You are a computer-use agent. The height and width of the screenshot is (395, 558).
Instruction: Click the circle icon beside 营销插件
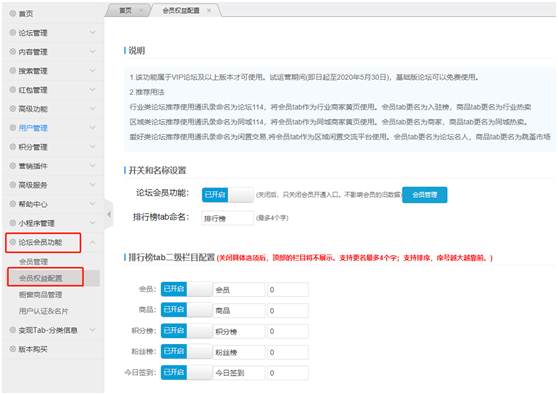coord(13,166)
